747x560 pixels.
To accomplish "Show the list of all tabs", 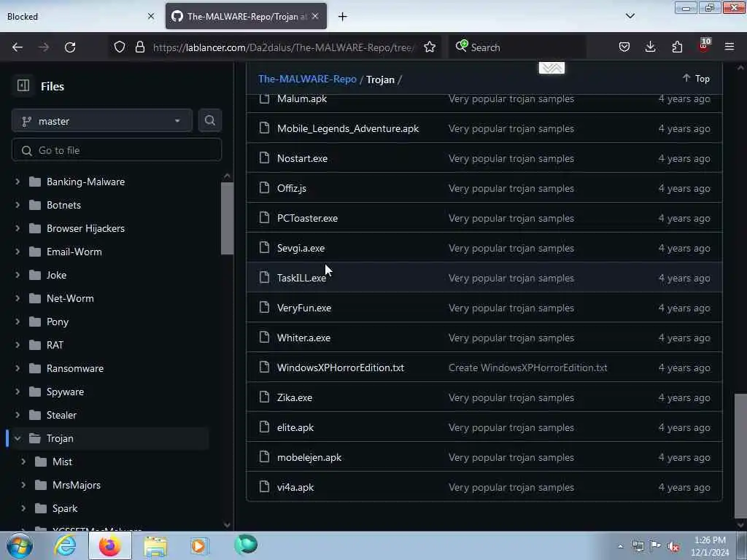I will [x=630, y=16].
